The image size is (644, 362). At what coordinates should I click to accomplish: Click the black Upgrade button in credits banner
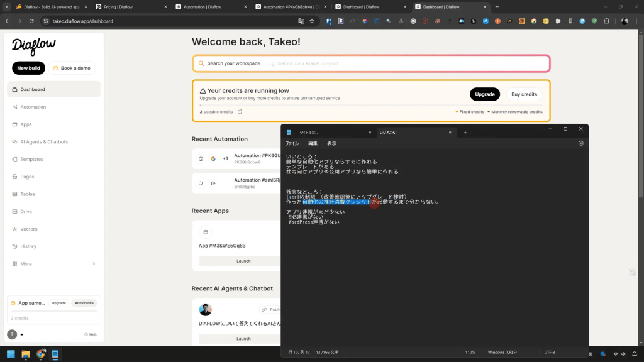coord(485,94)
